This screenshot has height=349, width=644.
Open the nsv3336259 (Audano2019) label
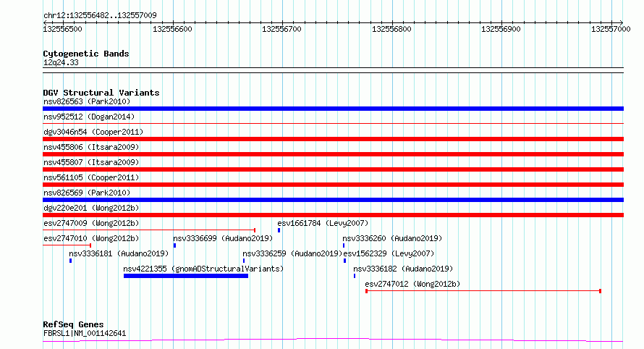coord(292,253)
